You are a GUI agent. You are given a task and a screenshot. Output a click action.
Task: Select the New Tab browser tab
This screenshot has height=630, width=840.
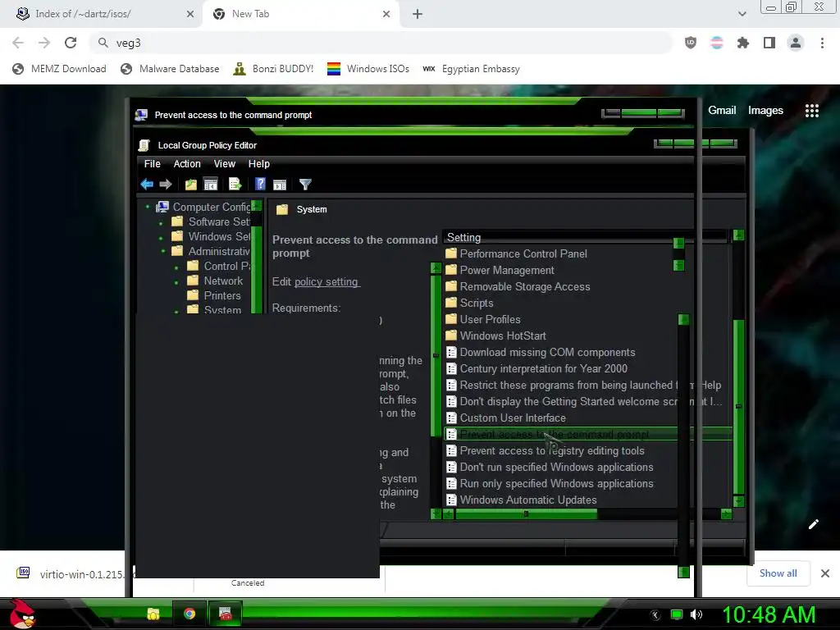pos(302,14)
